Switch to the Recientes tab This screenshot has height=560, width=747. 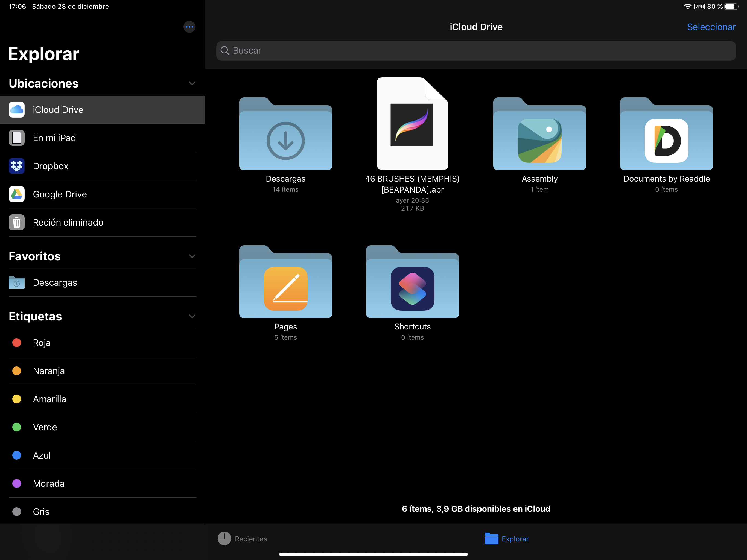click(x=242, y=538)
